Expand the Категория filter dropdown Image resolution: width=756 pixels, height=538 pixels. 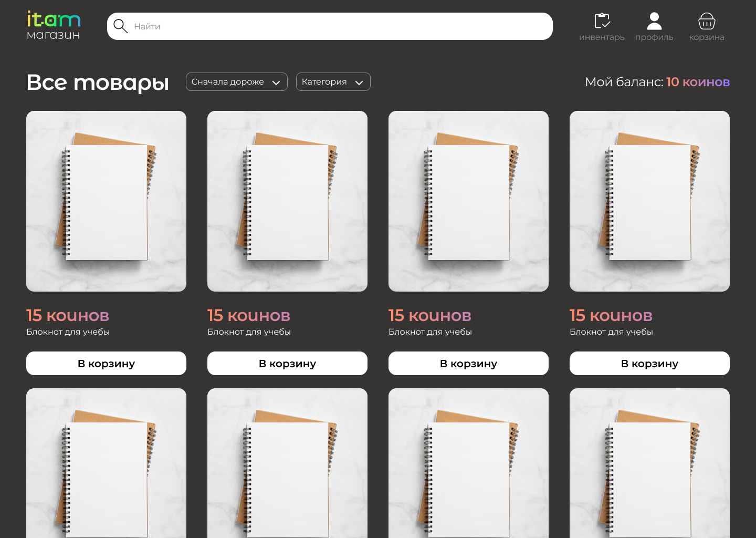pos(333,82)
